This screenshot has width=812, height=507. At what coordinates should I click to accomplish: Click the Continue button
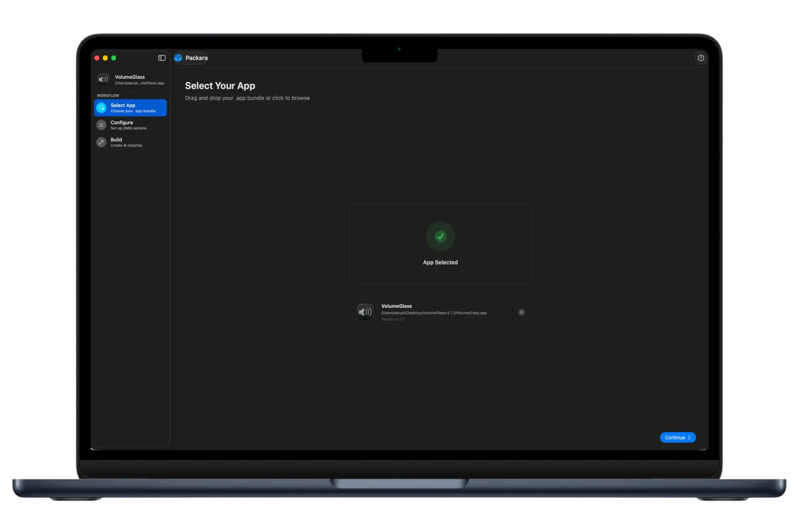(x=678, y=437)
